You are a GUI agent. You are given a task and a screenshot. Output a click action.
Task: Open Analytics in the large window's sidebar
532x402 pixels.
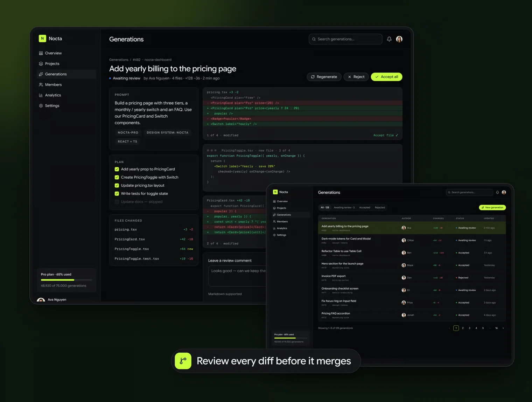coord(66,95)
